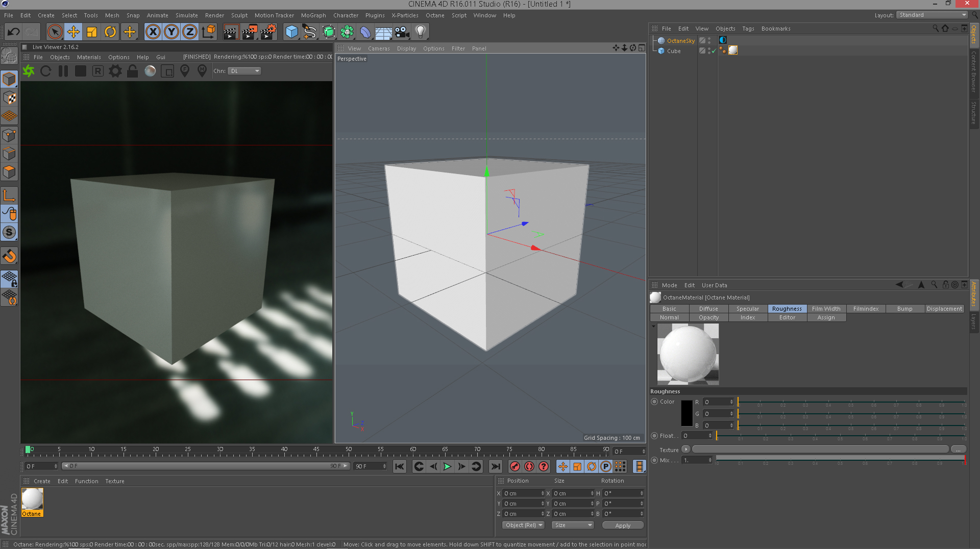
Task: Toggle the X axis lock
Action: tap(153, 32)
